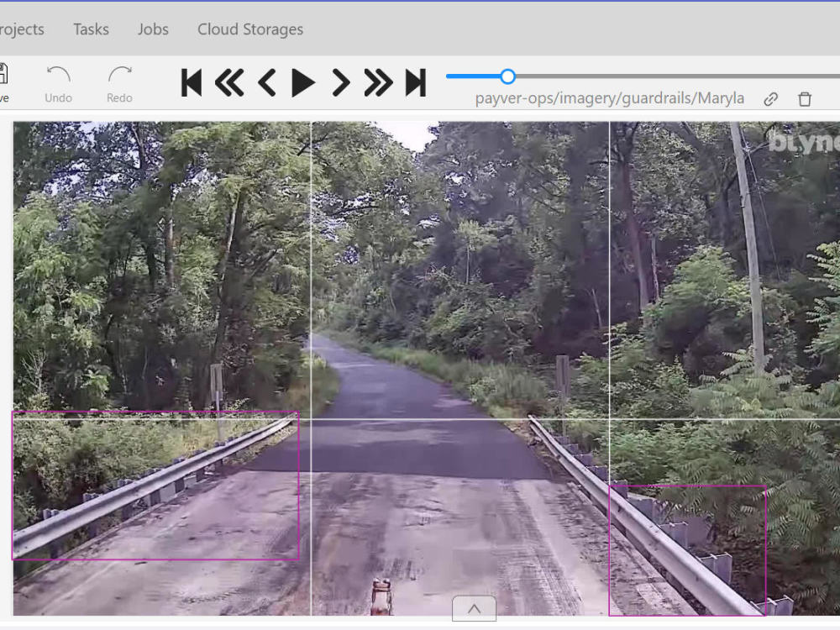Undo the last annotation action
Image resolution: width=840 pixels, height=630 pixels.
[59, 84]
